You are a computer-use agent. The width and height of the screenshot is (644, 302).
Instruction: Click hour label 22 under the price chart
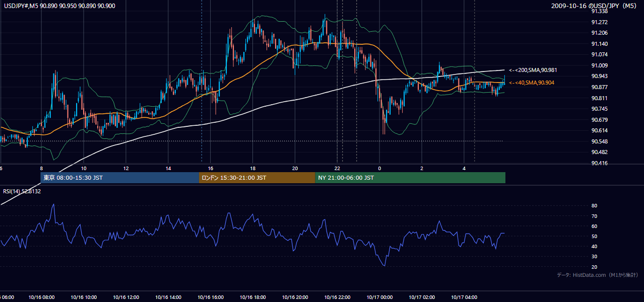pos(338,168)
